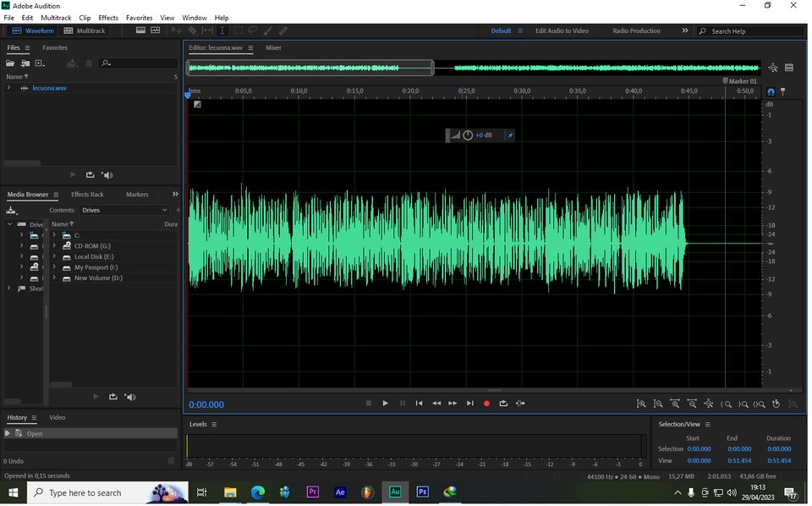
Task: Switch to the Video tab
Action: click(x=57, y=417)
